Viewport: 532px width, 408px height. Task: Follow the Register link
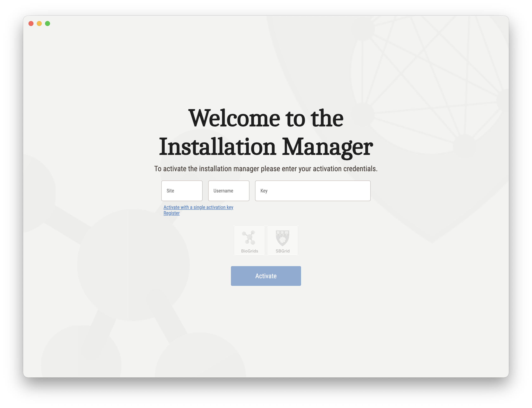[x=171, y=213]
